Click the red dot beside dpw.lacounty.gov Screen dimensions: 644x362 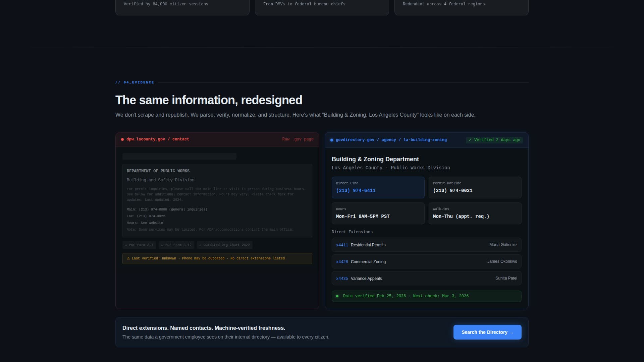pyautogui.click(x=122, y=139)
